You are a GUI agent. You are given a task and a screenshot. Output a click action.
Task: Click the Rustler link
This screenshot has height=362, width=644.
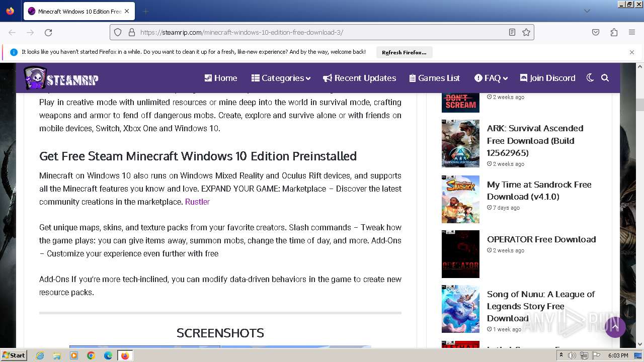[197, 202]
